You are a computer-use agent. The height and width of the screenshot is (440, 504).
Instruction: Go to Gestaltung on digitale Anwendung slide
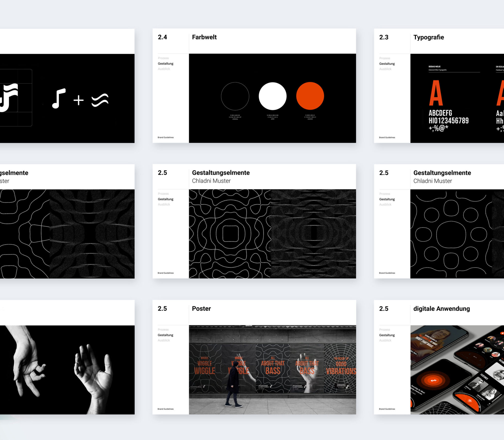click(x=387, y=335)
